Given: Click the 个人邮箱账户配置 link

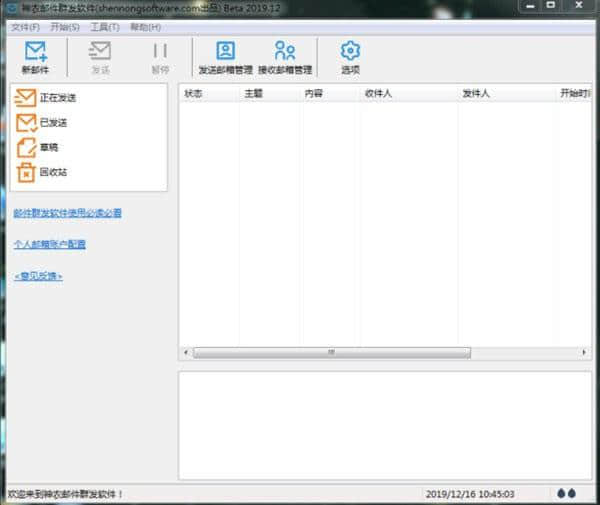Looking at the screenshot, I should click(x=50, y=244).
